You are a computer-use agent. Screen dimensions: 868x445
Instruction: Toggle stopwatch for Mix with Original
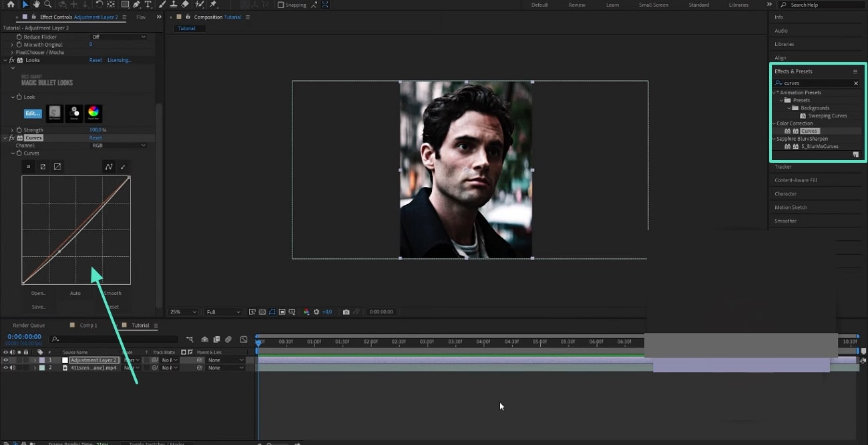click(x=19, y=45)
